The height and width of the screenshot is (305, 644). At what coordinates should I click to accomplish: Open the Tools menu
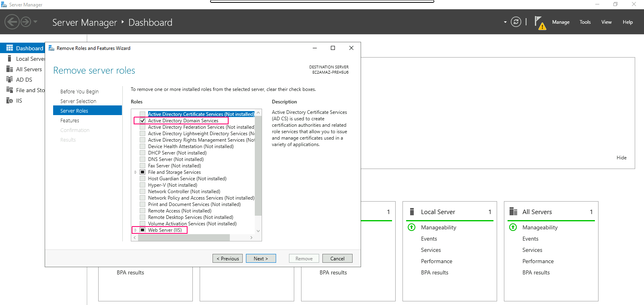coord(585,22)
